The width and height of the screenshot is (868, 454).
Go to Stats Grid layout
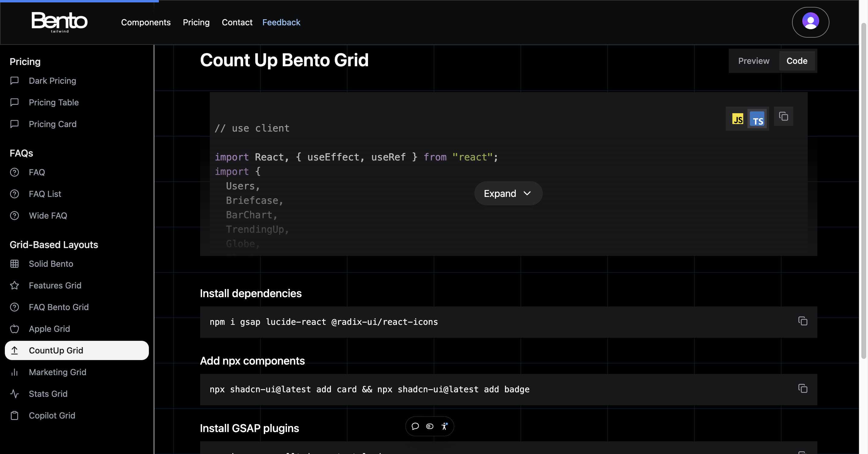[77, 394]
